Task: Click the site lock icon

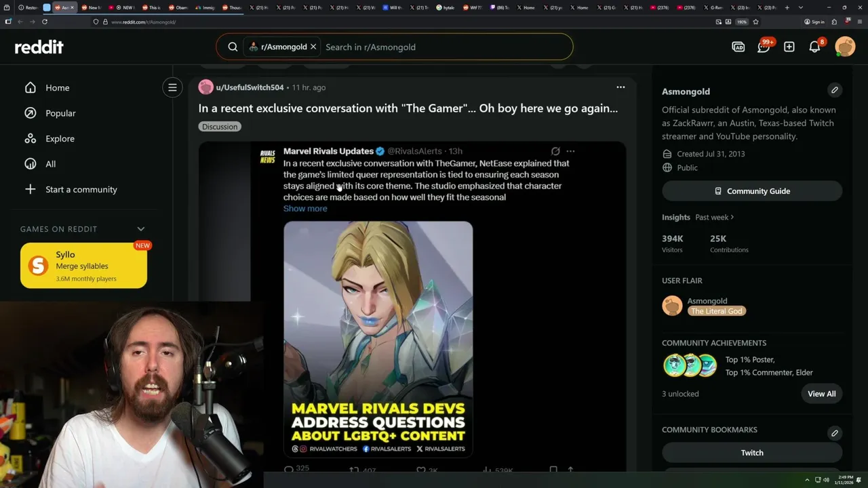Action: (104, 22)
